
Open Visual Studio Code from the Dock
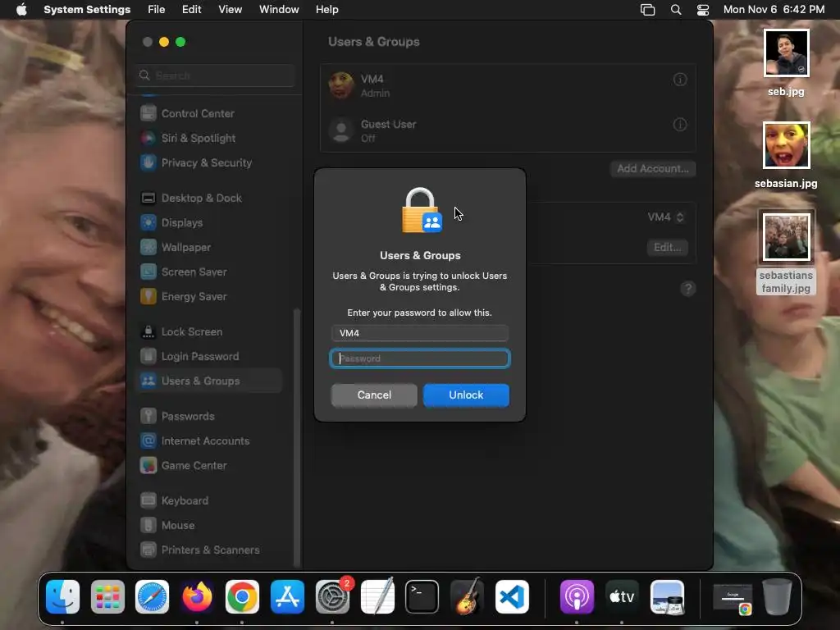pos(512,597)
